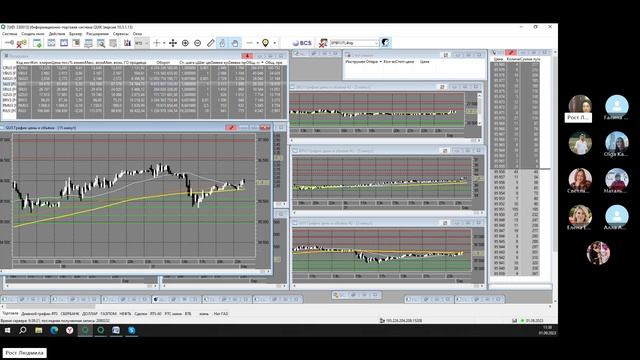The height and width of the screenshot is (360, 640).
Task: Select the four-arrow move tool
Action: (x=173, y=43)
